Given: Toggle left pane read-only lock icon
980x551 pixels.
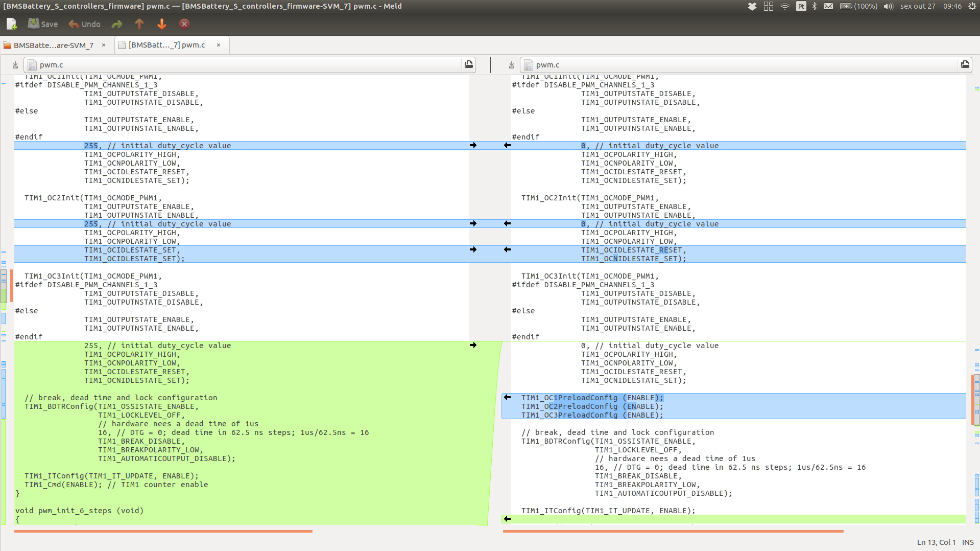Looking at the screenshot, I should pos(469,64).
